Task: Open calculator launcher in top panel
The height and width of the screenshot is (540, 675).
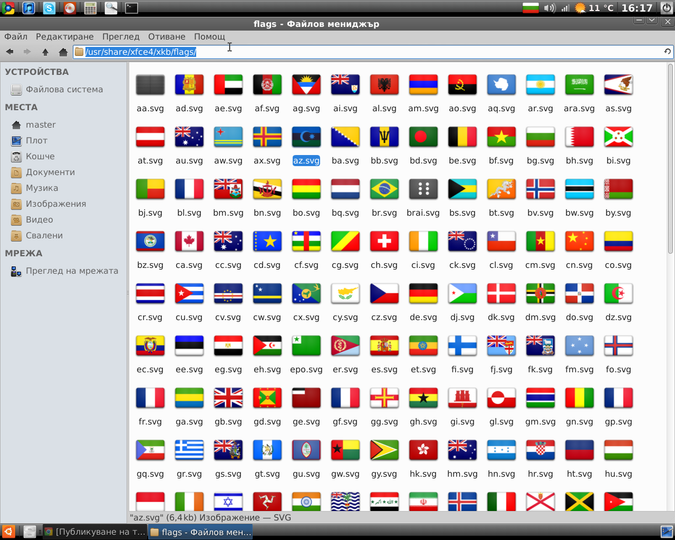Action: click(x=90, y=8)
